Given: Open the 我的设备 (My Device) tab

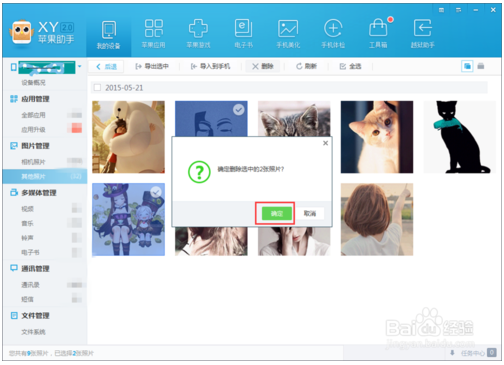Looking at the screenshot, I should coord(109,35).
